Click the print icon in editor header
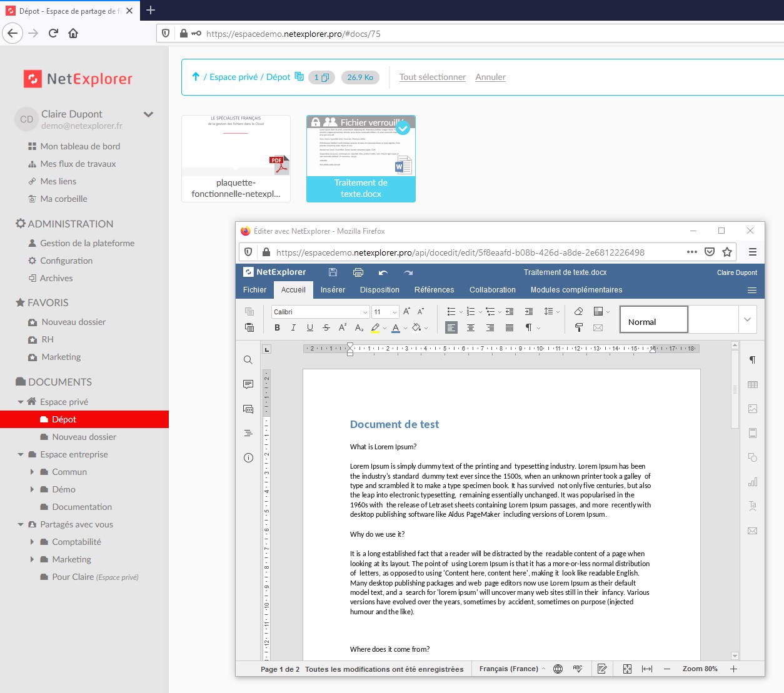This screenshot has width=784, height=693. click(358, 272)
